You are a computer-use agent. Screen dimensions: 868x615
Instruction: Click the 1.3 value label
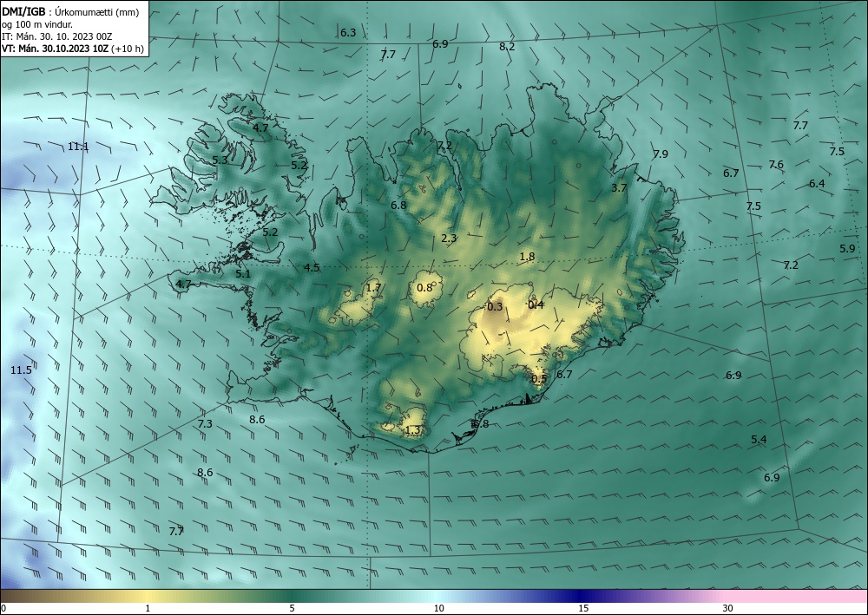tap(413, 430)
